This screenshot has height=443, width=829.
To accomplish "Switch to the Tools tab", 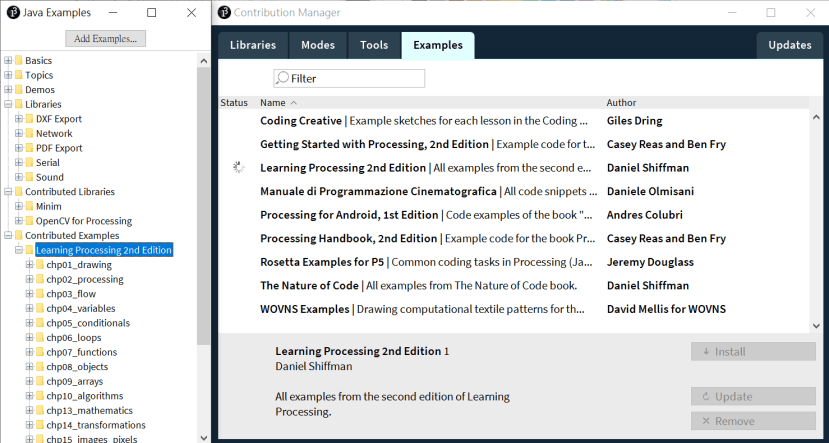I will pyautogui.click(x=374, y=45).
